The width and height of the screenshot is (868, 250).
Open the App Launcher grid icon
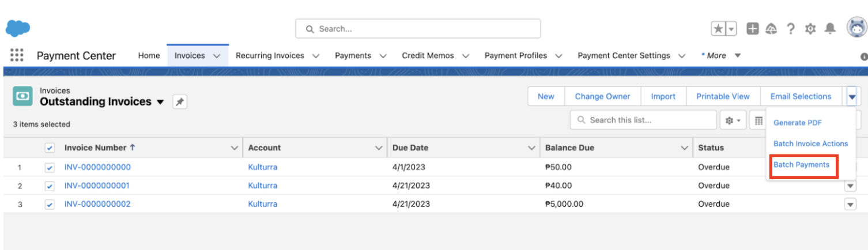pos(17,55)
